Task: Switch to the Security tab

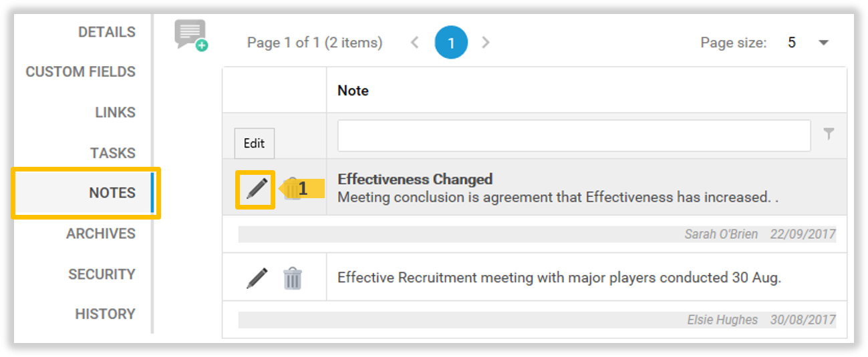Action: click(x=102, y=274)
